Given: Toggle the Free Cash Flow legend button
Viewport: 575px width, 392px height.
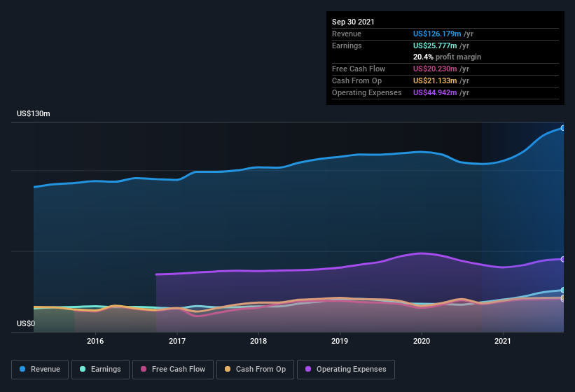Looking at the screenshot, I should pyautogui.click(x=173, y=370).
